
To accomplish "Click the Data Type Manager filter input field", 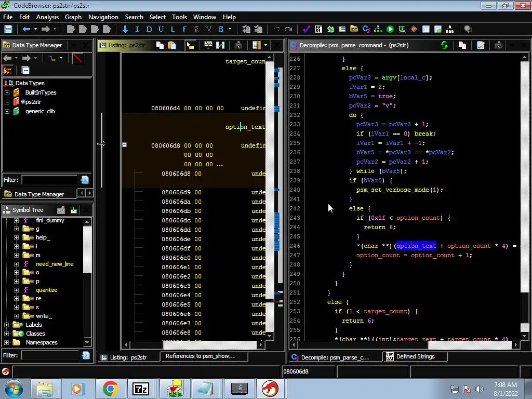I will coord(49,180).
